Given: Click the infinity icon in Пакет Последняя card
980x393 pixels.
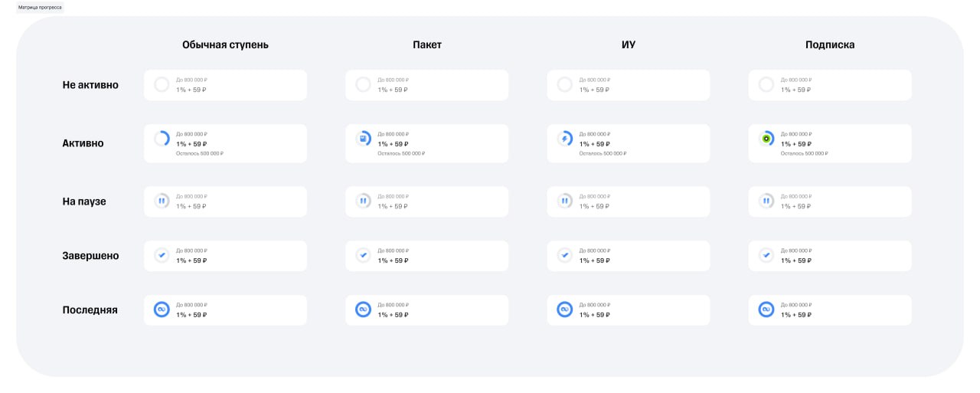Looking at the screenshot, I should click(363, 309).
